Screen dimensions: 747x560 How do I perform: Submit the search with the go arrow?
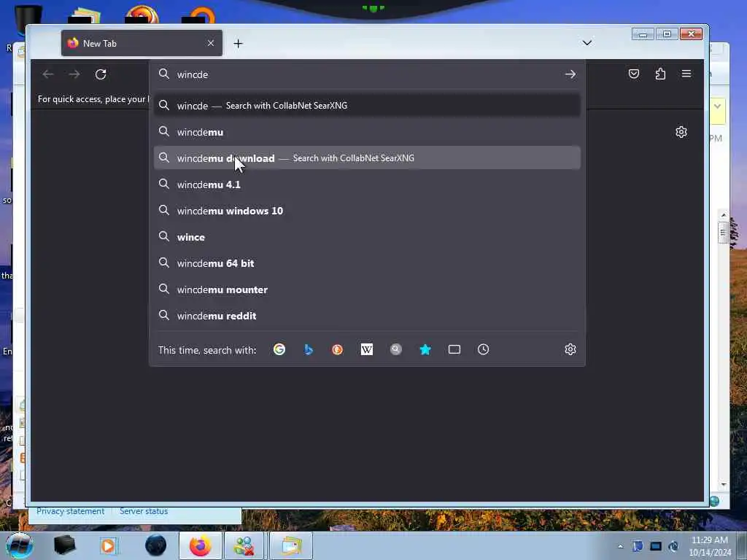(x=570, y=74)
